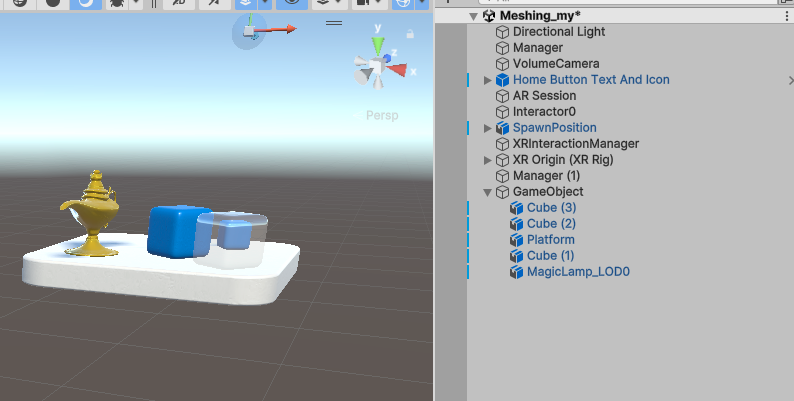794x401 pixels.
Task: Click the blue Z axis on the orientation gizmo
Action: tap(387, 57)
